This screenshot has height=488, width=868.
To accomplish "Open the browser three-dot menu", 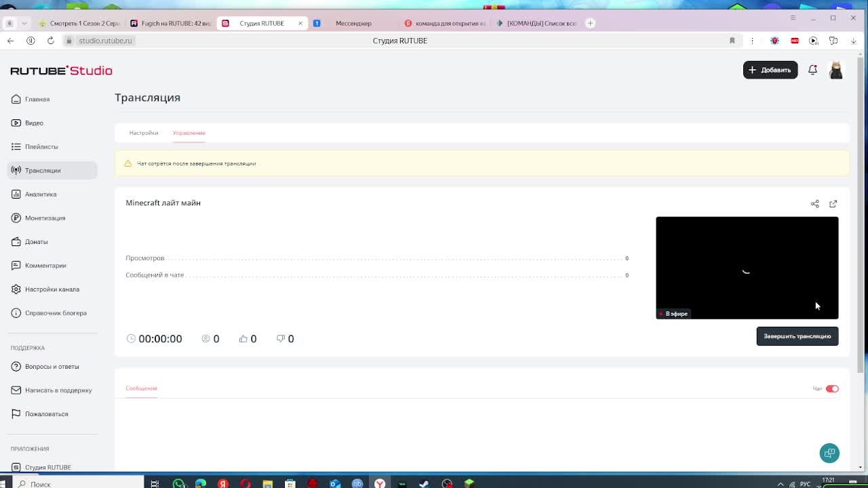I will pos(752,41).
